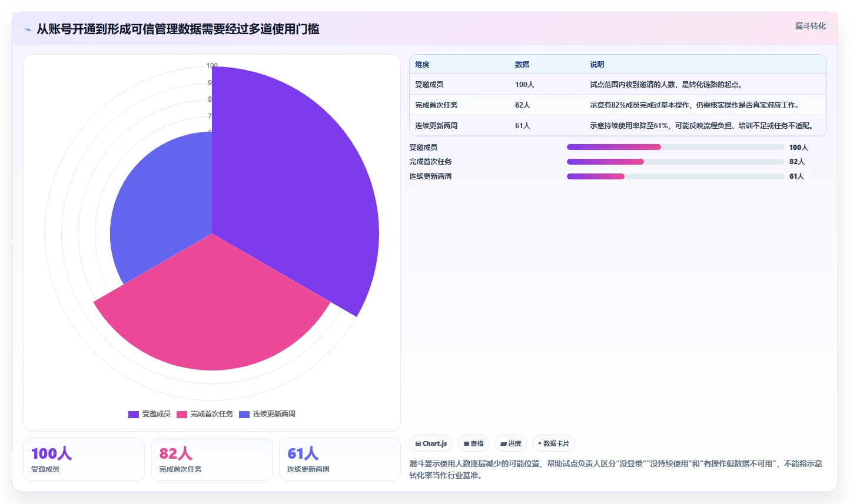Click the description starting 示意有82%成员
This screenshot has height=504, width=850.
[x=695, y=105]
